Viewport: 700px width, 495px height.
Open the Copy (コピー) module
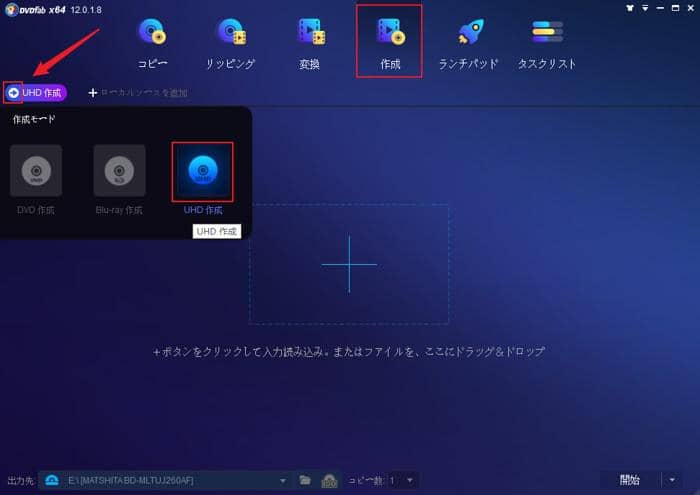click(152, 43)
